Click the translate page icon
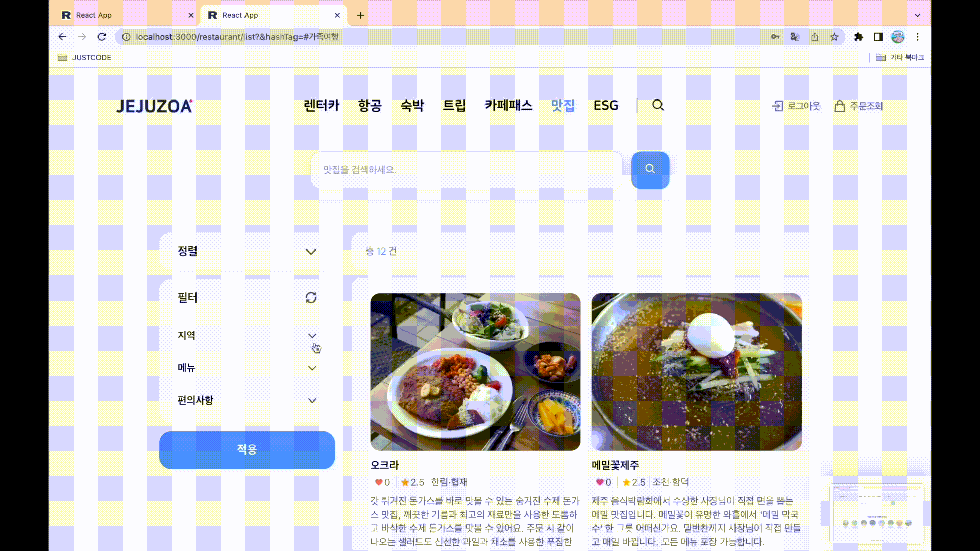The width and height of the screenshot is (980, 551). (795, 37)
